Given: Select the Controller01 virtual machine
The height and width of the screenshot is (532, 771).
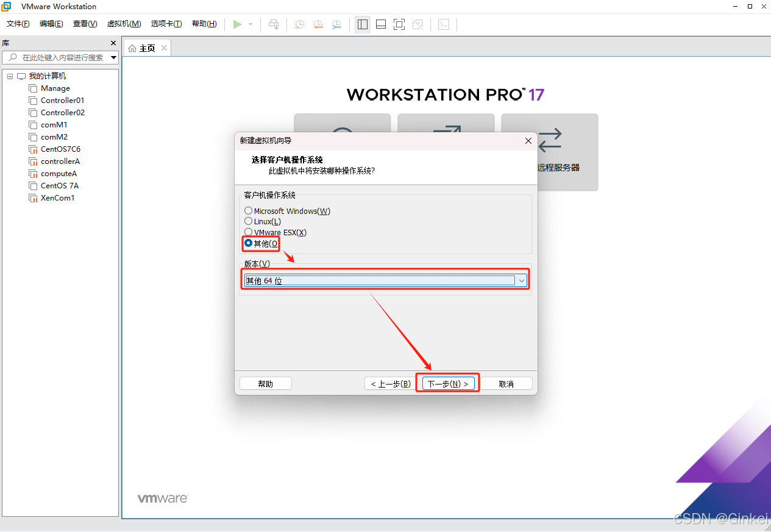Looking at the screenshot, I should tap(63, 101).
